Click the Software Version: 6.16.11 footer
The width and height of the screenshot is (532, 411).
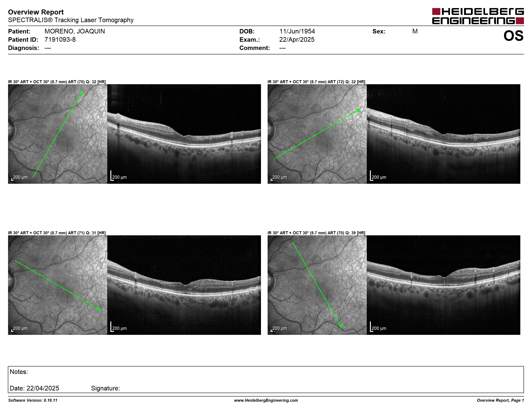[33, 400]
